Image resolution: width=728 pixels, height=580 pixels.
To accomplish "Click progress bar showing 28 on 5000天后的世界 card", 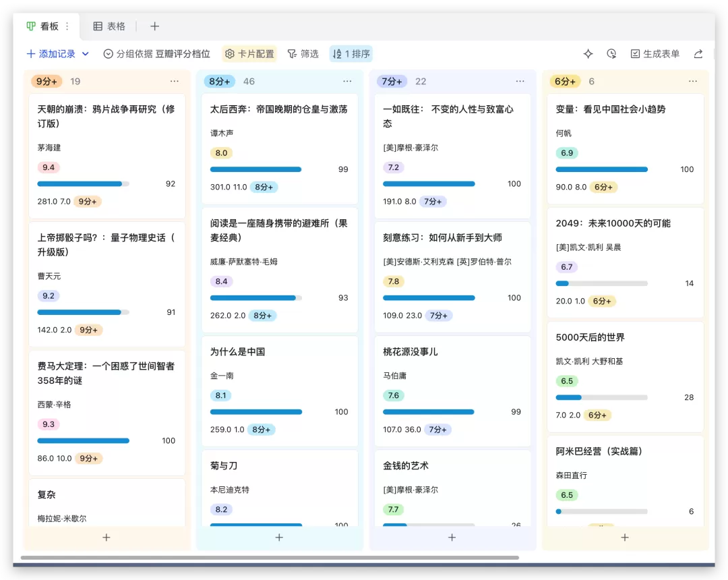I will click(602, 397).
